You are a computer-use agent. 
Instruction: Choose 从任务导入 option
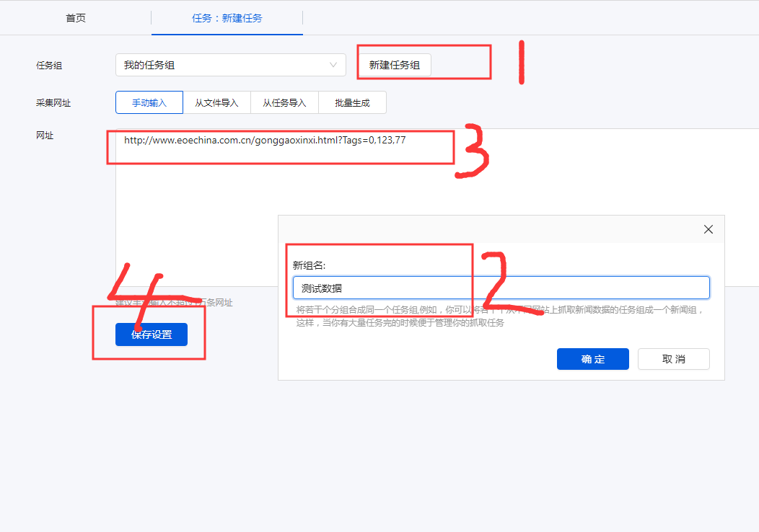[x=284, y=102]
